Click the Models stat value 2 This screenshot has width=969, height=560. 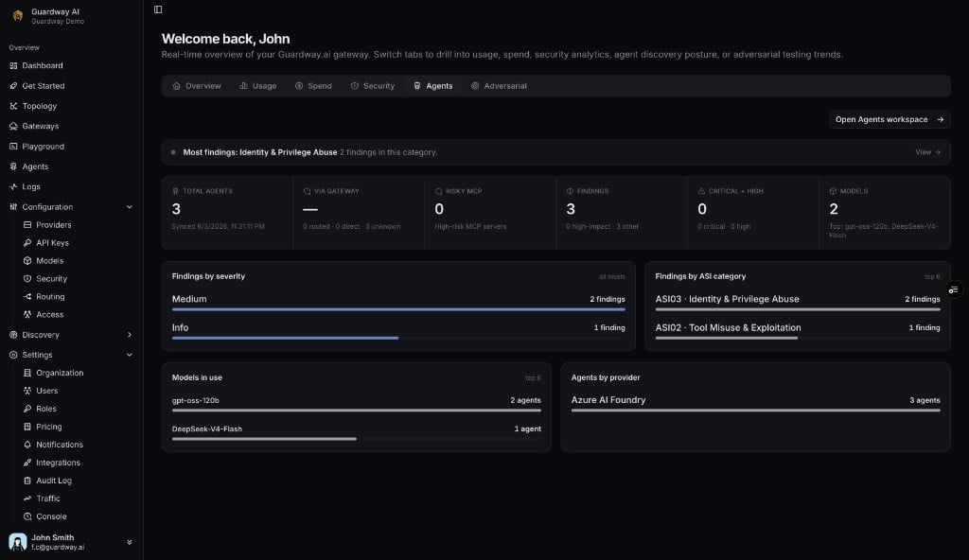tap(834, 209)
